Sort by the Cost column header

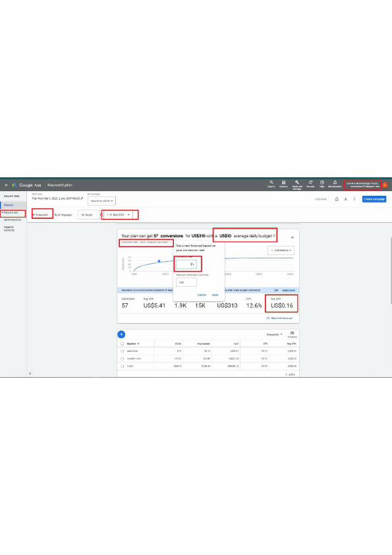236,343
